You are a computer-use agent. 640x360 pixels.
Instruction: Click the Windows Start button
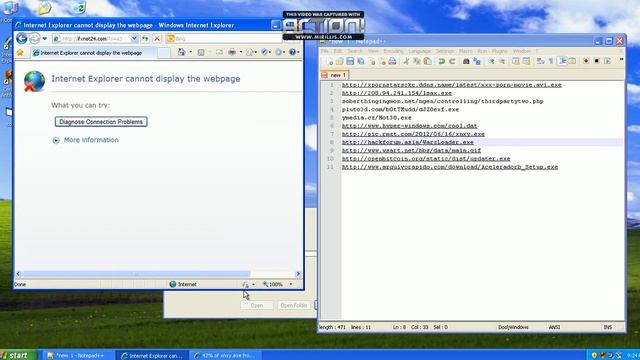pos(19,355)
